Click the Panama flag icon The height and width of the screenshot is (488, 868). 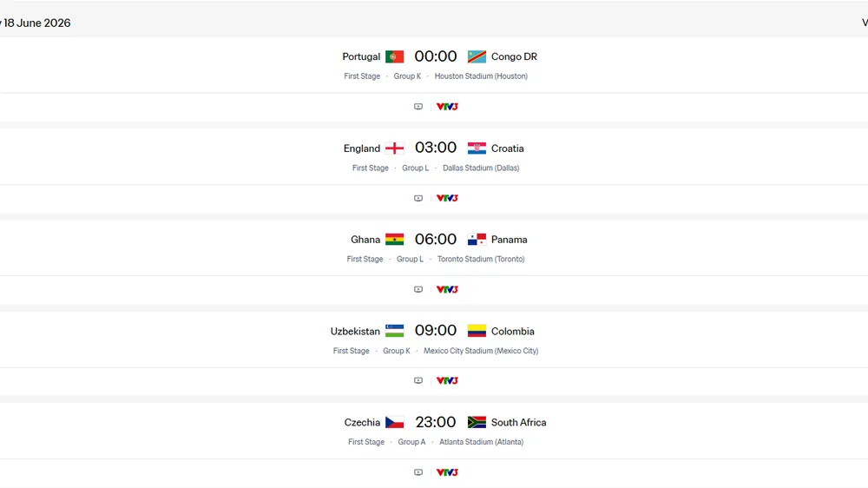point(477,240)
